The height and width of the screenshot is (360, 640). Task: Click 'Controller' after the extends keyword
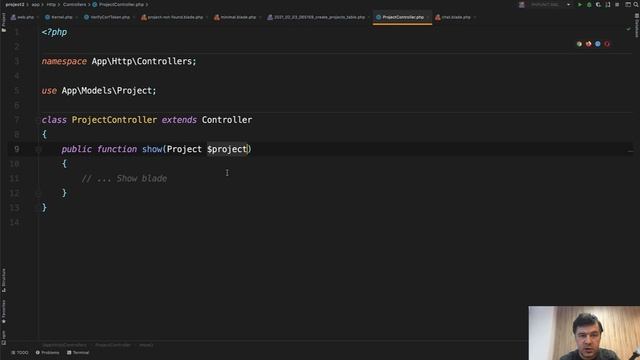coord(227,120)
